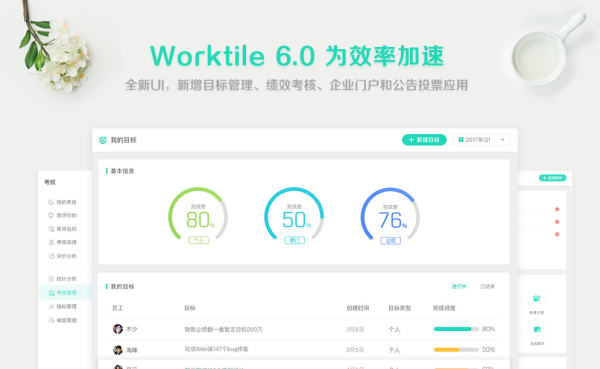Select the 考核成绩 medal icon

[x=51, y=242]
